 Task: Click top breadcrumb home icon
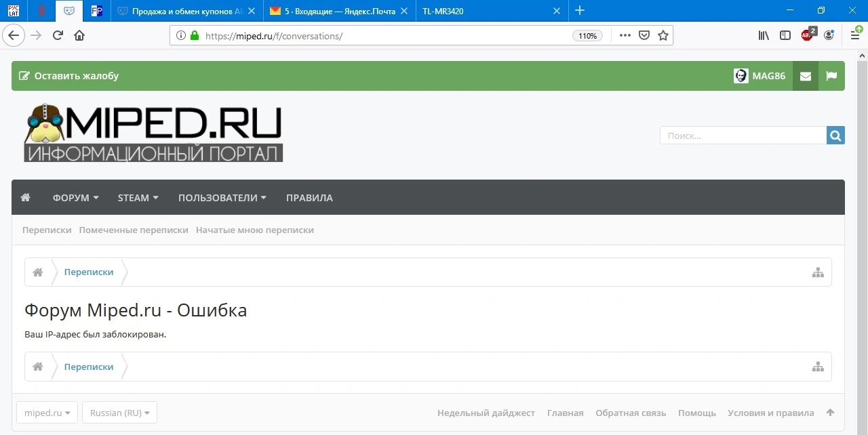click(x=38, y=272)
